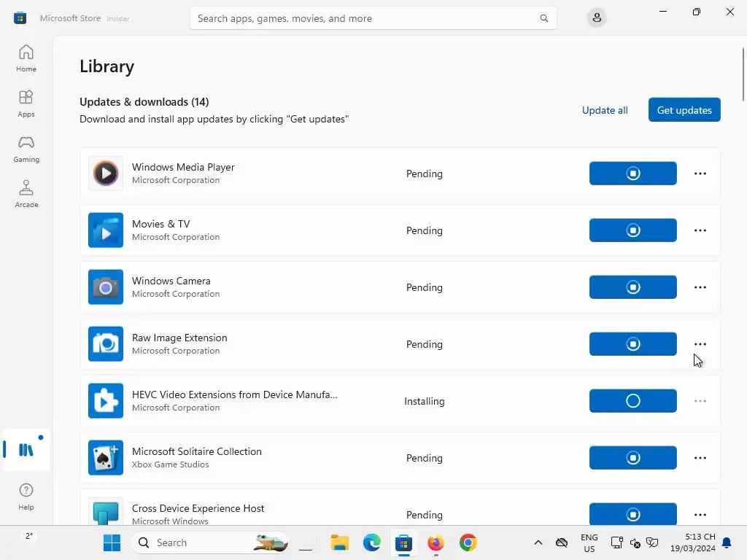Open more options for Microsoft Solitaire Collection
Viewport: 747px width, 560px height.
pos(700,458)
